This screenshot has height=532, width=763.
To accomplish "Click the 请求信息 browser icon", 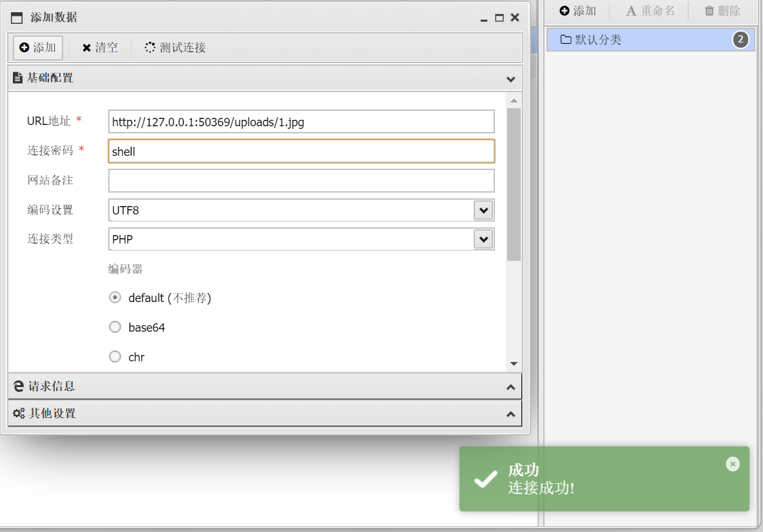I will pyautogui.click(x=19, y=386).
